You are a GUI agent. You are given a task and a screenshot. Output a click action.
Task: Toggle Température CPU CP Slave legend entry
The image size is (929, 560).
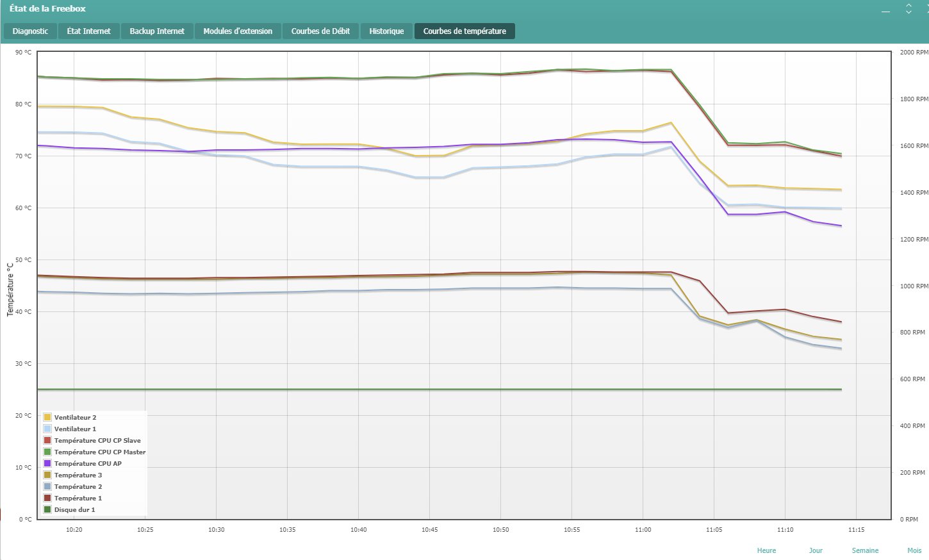point(97,441)
